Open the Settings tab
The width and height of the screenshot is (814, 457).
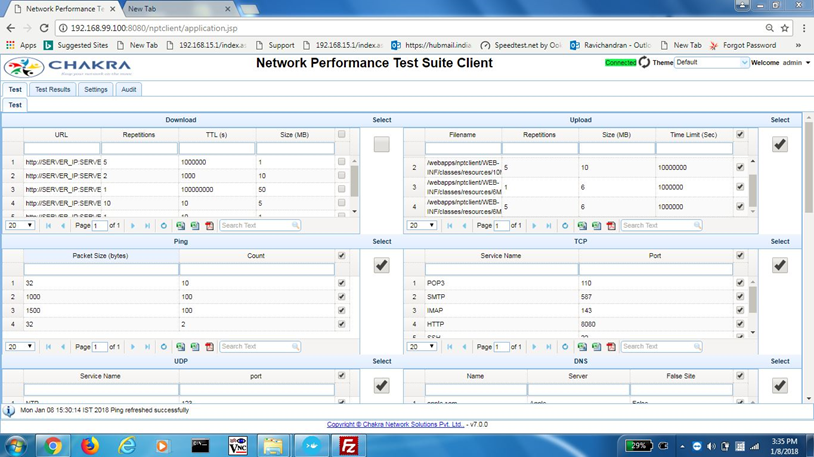point(96,89)
